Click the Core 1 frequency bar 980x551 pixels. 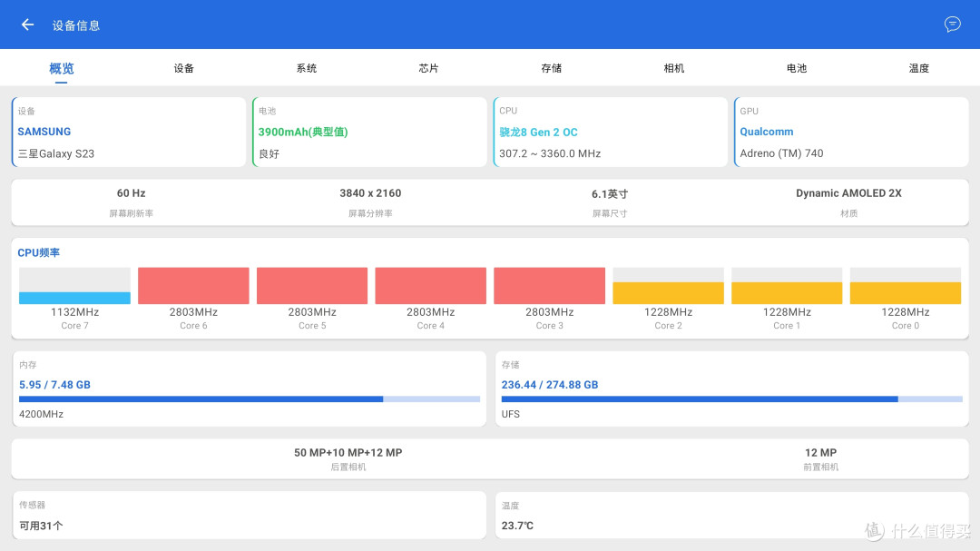point(787,286)
